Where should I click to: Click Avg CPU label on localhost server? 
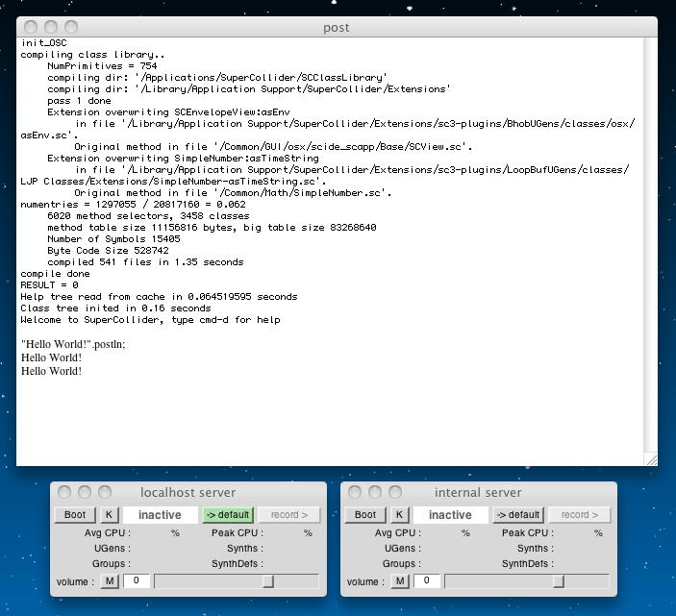tap(108, 532)
